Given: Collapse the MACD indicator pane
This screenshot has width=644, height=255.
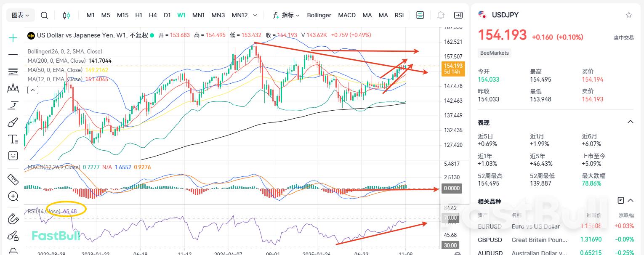Looking at the screenshot, I should (x=33, y=90).
